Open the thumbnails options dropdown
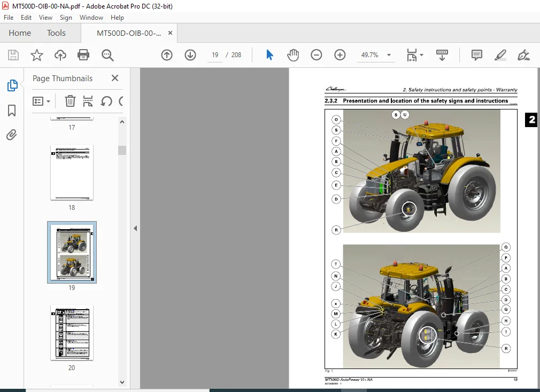The image size is (540, 392). [41, 101]
